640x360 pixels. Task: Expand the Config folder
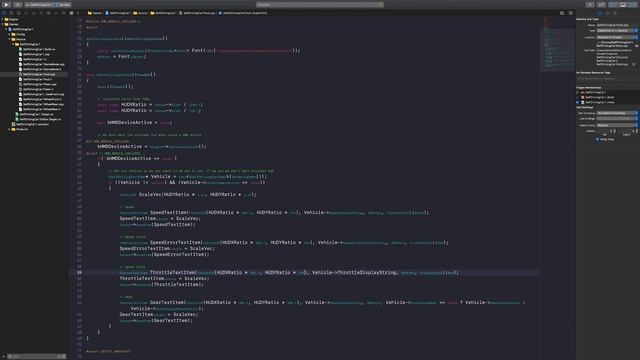tap(9, 34)
